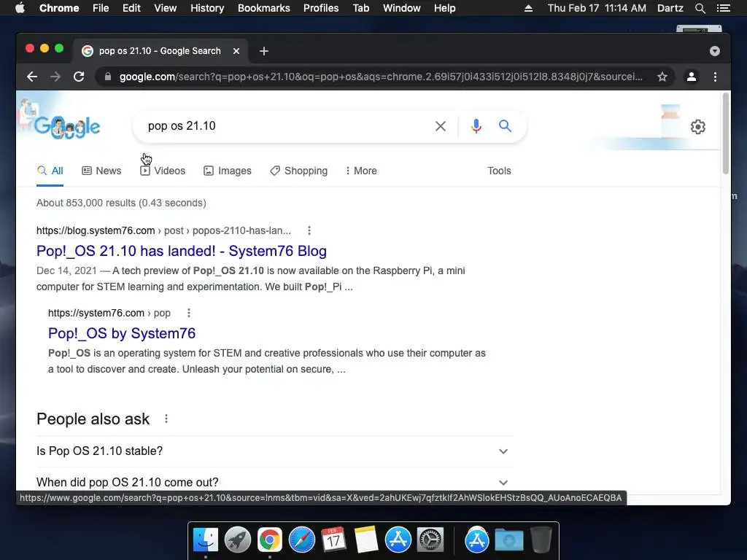Reload the page with the refresh icon

click(79, 77)
